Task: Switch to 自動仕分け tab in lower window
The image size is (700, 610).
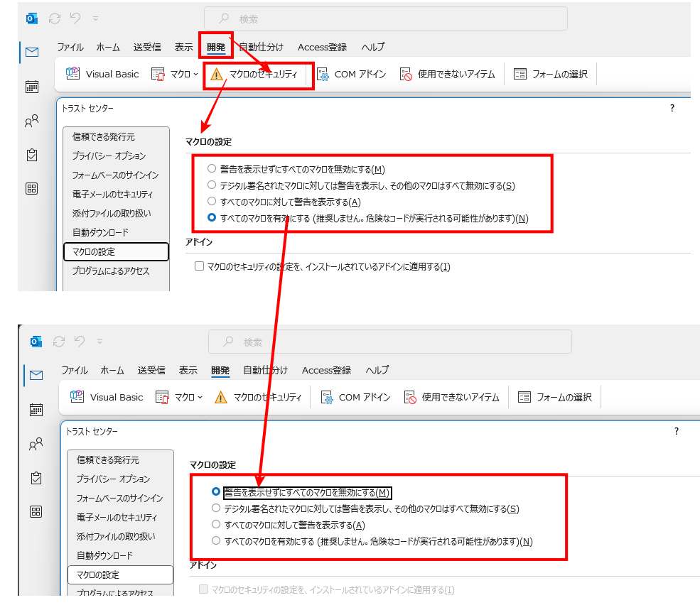Action: (265, 370)
